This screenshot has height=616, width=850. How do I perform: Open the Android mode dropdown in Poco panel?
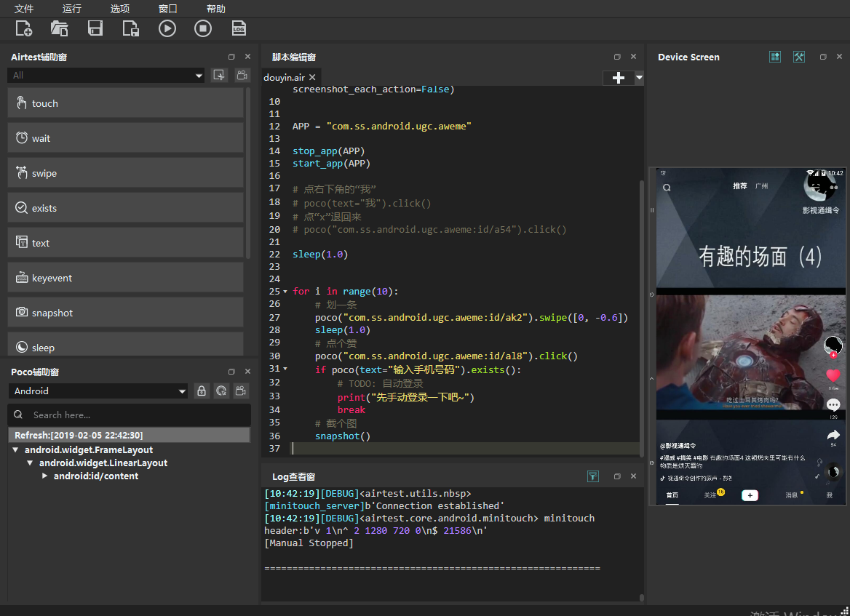click(98, 391)
